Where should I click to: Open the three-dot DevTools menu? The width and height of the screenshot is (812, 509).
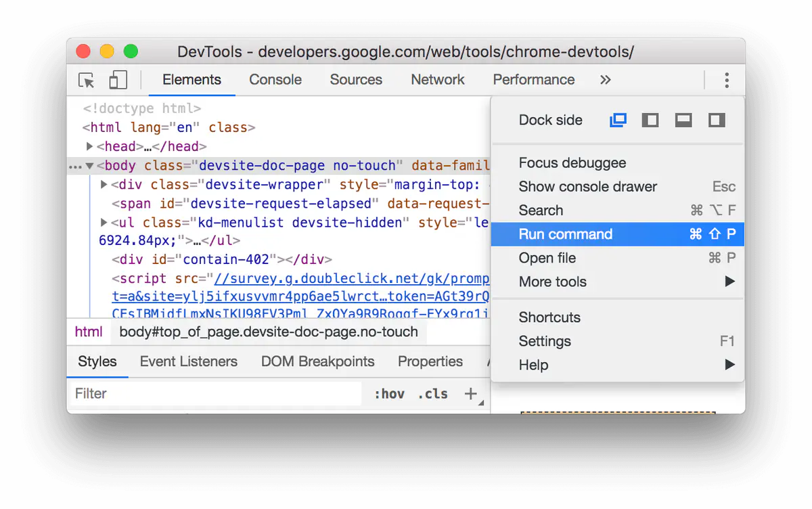point(727,81)
